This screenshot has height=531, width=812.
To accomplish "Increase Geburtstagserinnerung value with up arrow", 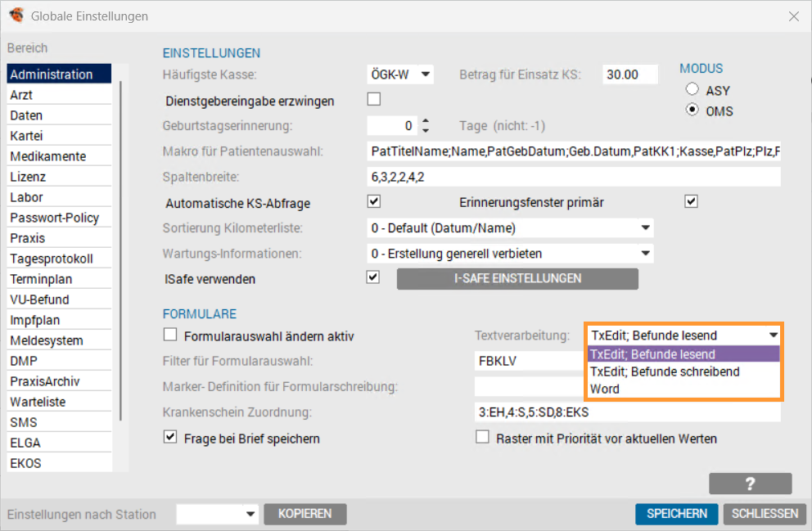I will pos(425,121).
